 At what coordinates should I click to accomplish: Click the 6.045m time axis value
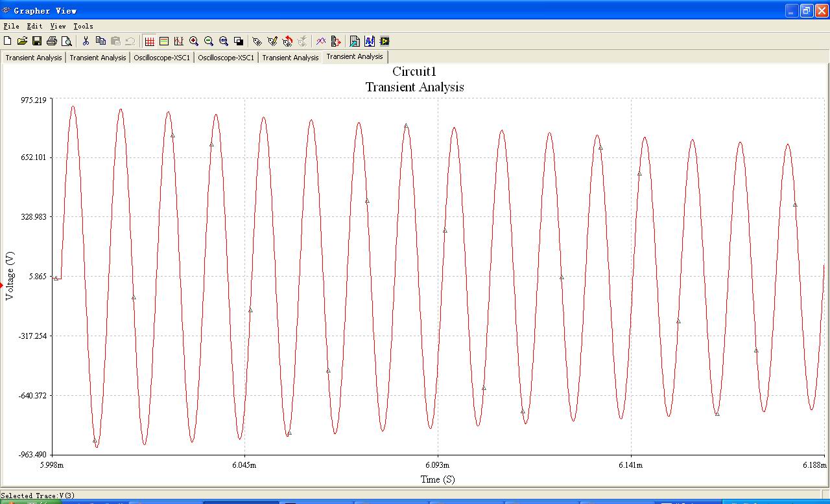pyautogui.click(x=244, y=464)
